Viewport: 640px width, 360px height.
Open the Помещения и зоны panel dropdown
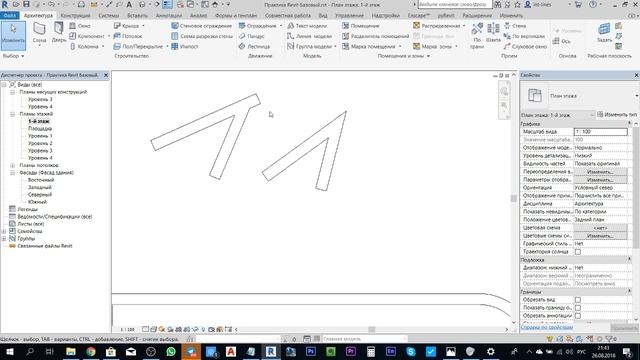404,56
